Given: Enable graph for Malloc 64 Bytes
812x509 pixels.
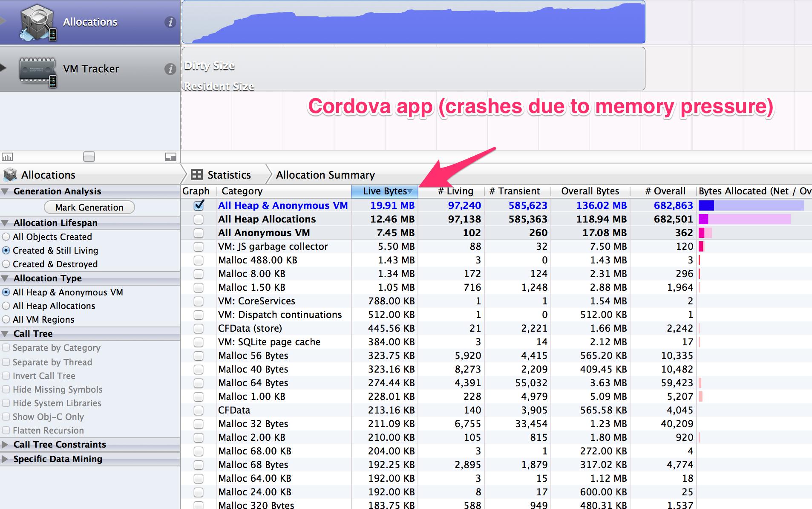Looking at the screenshot, I should click(x=199, y=383).
